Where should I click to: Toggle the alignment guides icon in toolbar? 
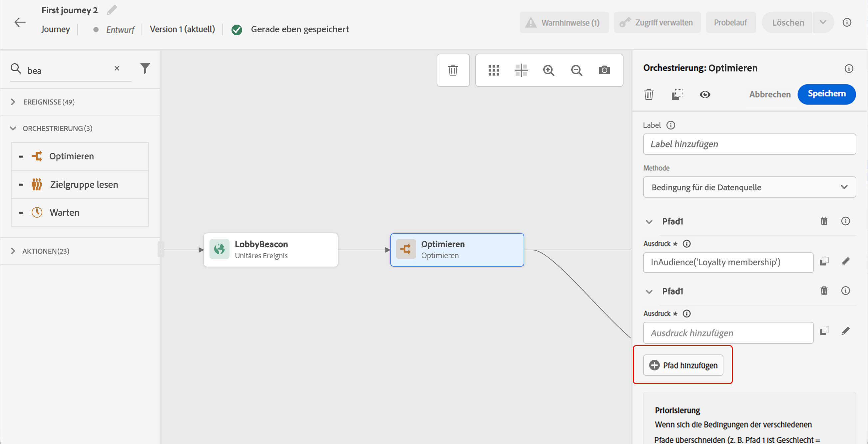521,70
